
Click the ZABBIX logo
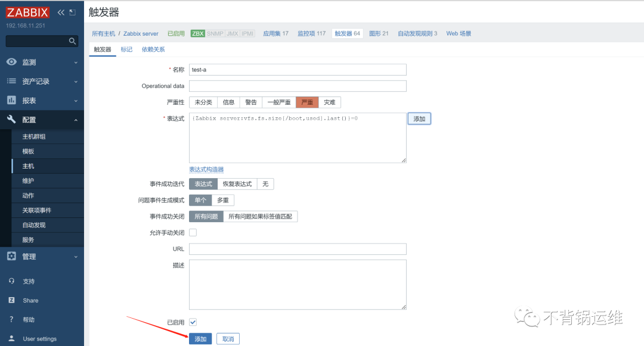pos(27,12)
